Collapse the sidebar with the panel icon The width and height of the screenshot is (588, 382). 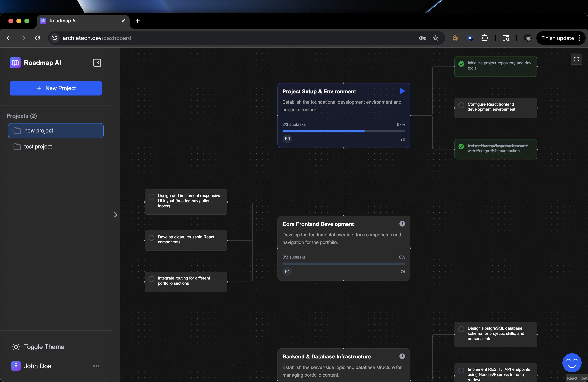[97, 63]
